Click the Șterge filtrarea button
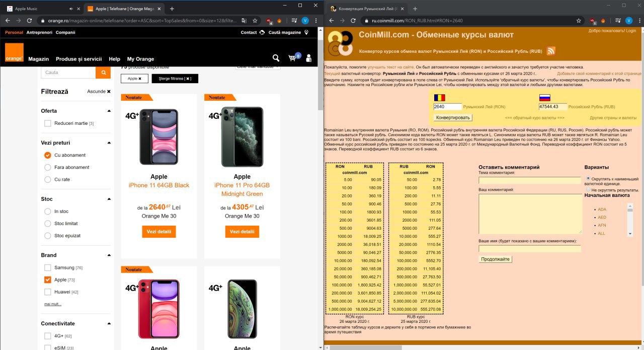This screenshot has height=350, width=644. 175,79
